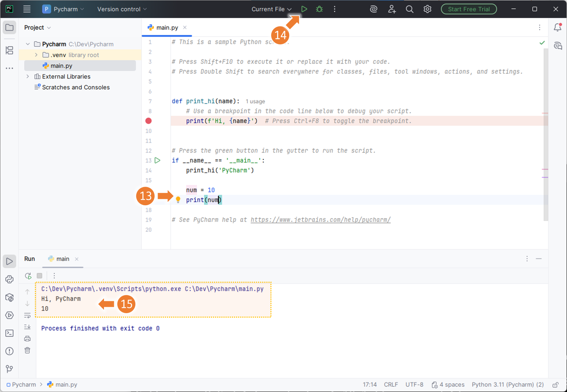Open the main hamburger menu
The height and width of the screenshot is (392, 567).
(x=27, y=9)
